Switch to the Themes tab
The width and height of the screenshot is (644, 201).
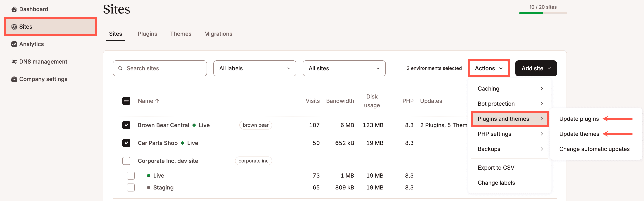[x=181, y=34]
